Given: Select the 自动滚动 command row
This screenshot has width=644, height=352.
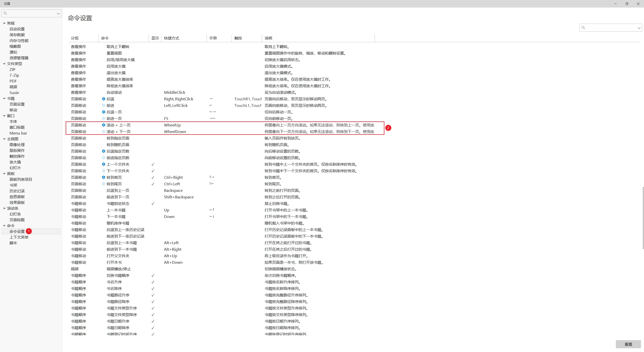Looking at the screenshot, I should point(114,93).
